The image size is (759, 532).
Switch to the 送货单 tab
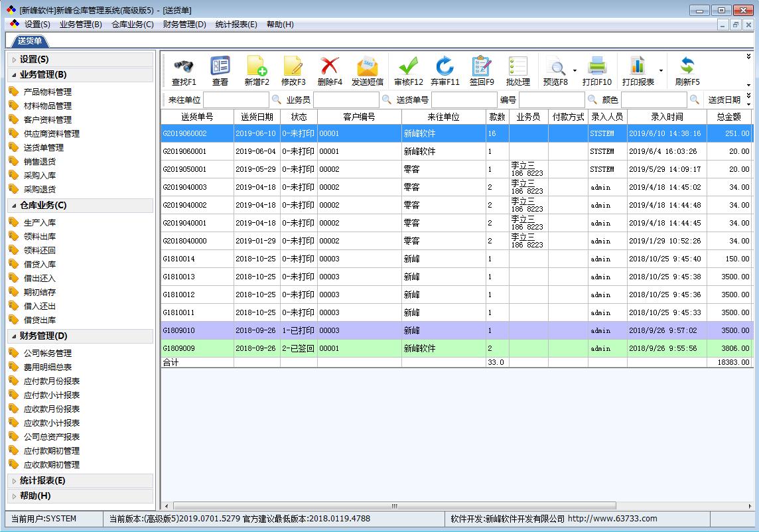point(29,41)
